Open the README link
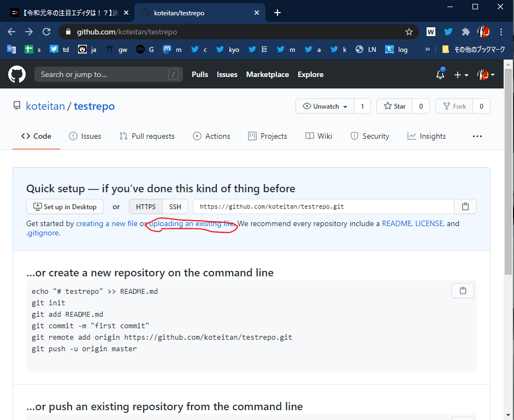The height and width of the screenshot is (420, 514). tap(397, 223)
